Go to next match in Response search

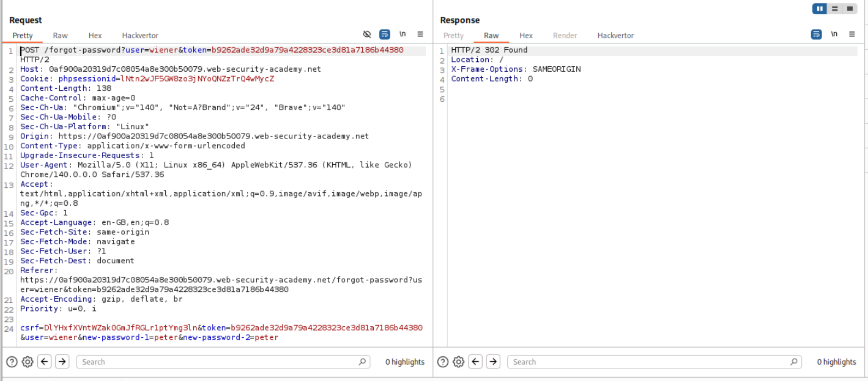coord(493,362)
